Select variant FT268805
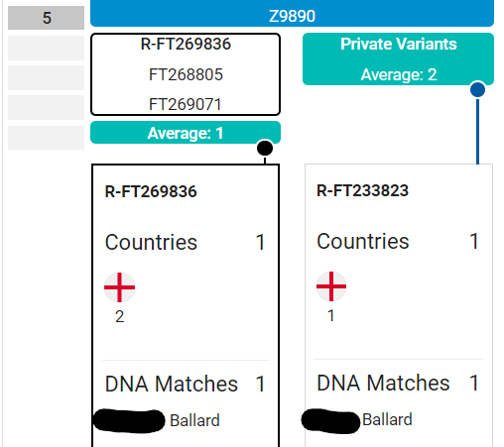The height and width of the screenshot is (447, 504). click(186, 74)
